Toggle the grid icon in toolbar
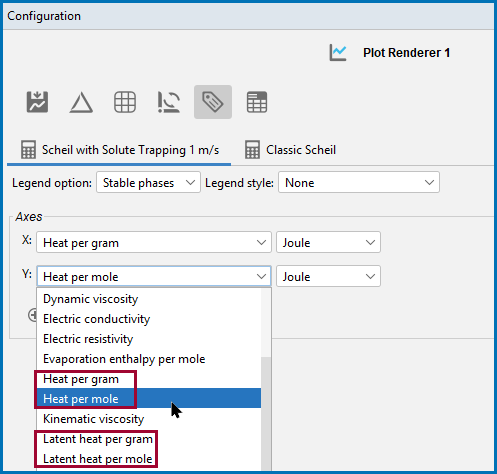 [x=125, y=102]
